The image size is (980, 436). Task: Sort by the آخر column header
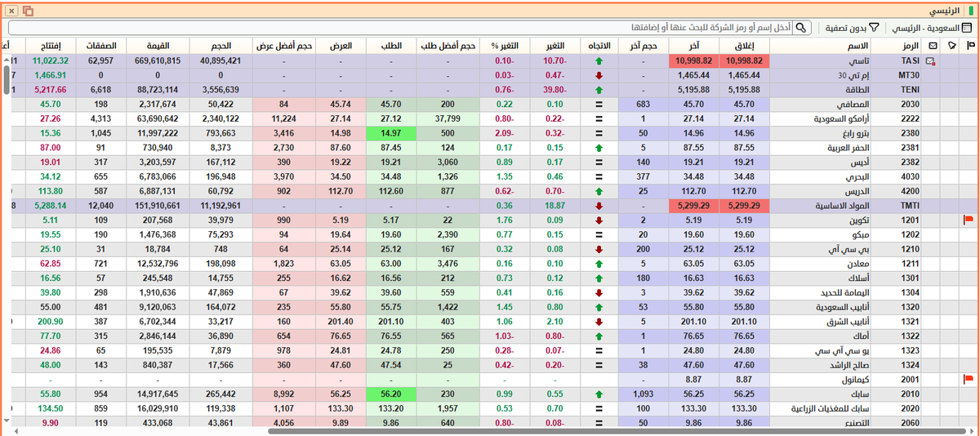pyautogui.click(x=693, y=46)
